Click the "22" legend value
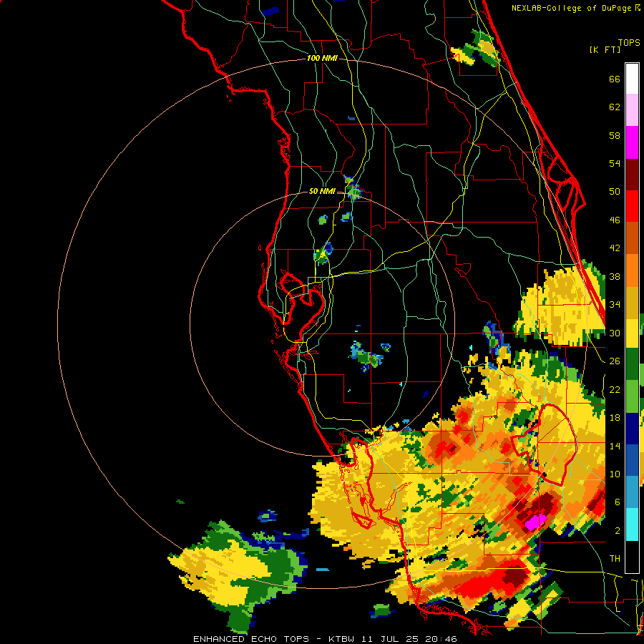This screenshot has width=644, height=644. coord(615,389)
